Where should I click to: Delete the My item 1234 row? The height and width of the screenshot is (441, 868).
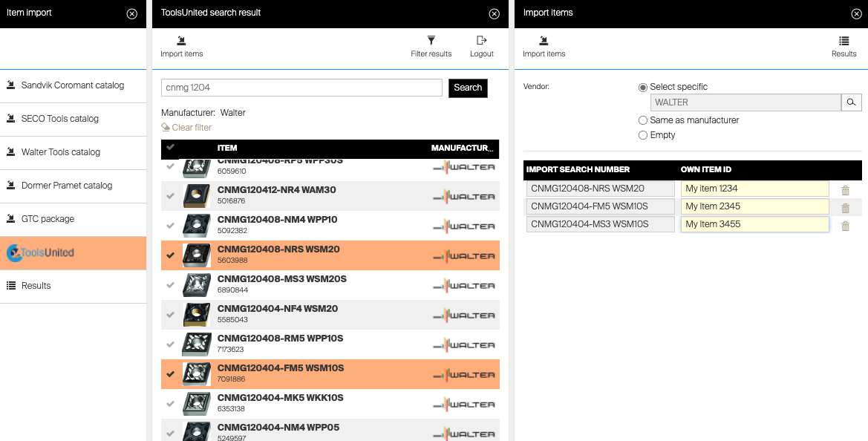click(x=845, y=190)
